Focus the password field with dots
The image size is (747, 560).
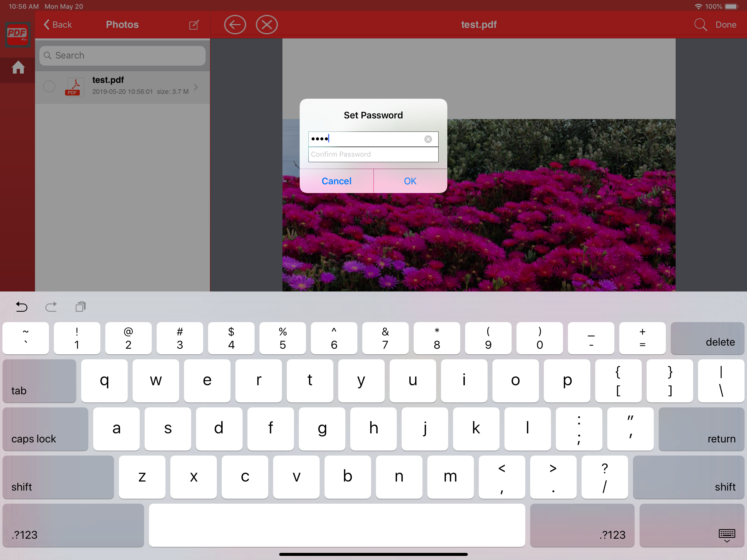[373, 139]
